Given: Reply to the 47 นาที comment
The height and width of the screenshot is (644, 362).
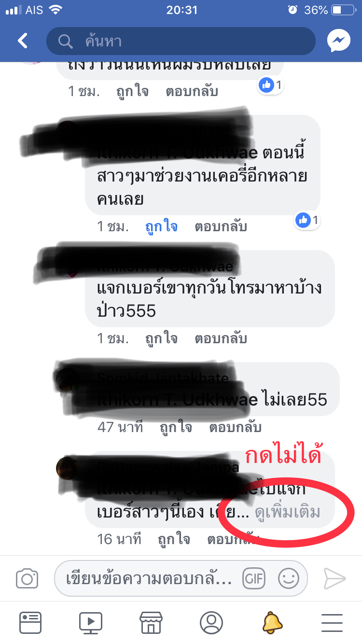Looking at the screenshot, I should point(236,427).
